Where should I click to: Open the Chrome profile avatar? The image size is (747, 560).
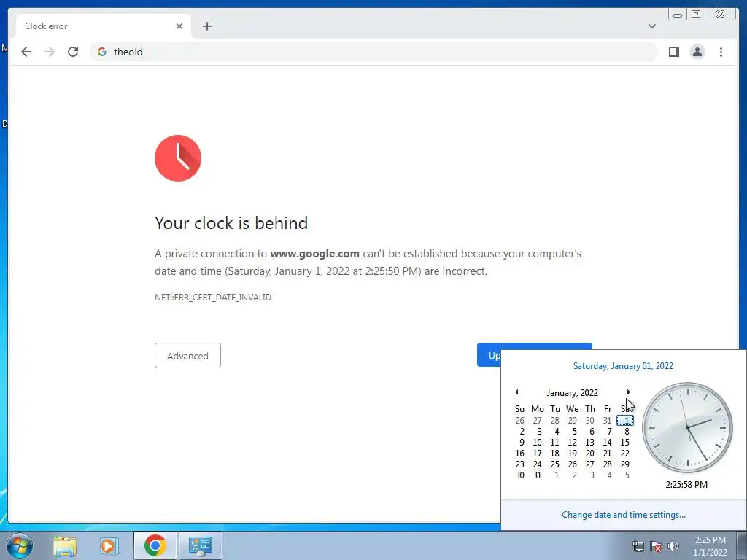click(697, 52)
